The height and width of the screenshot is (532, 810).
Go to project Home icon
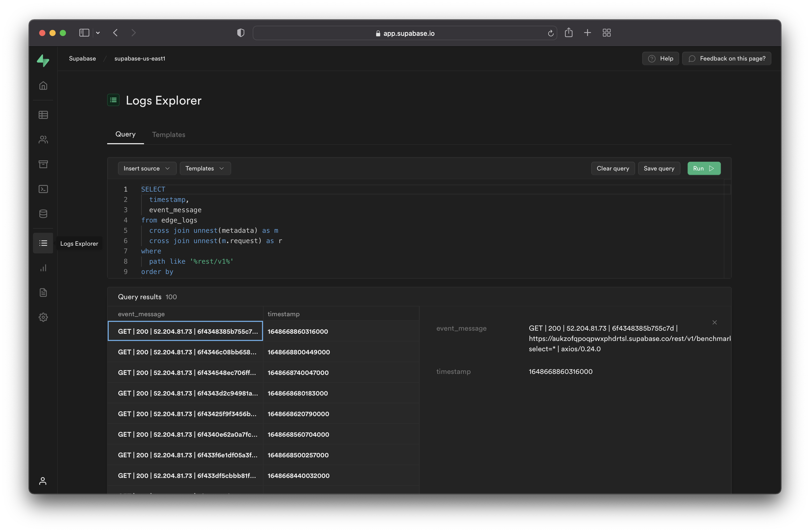pyautogui.click(x=43, y=85)
